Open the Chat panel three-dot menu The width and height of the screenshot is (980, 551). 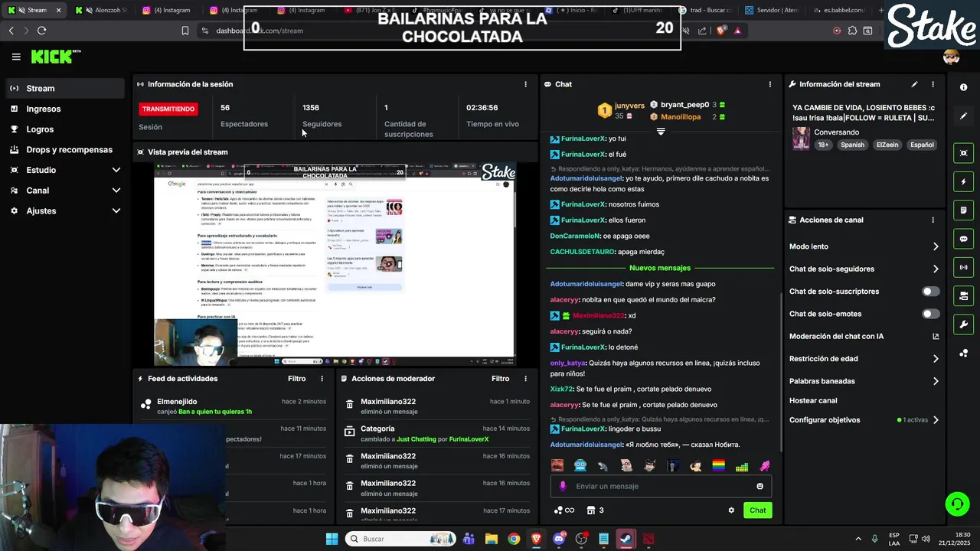769,84
